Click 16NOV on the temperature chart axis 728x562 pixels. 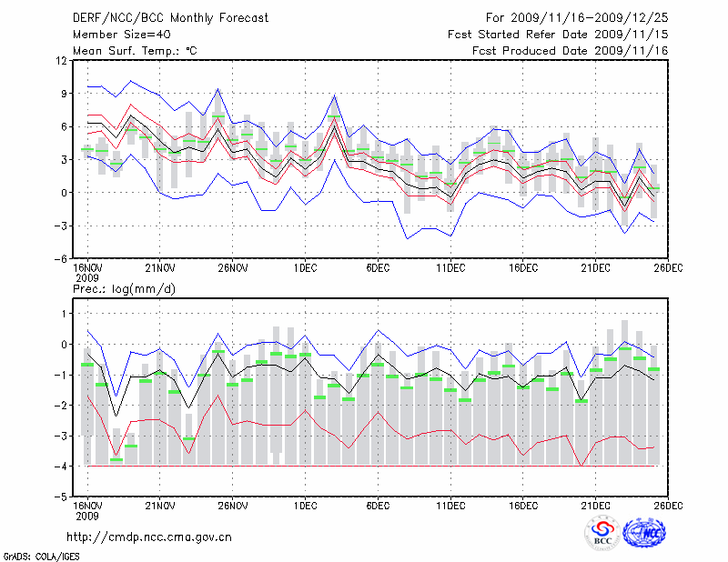(87, 268)
